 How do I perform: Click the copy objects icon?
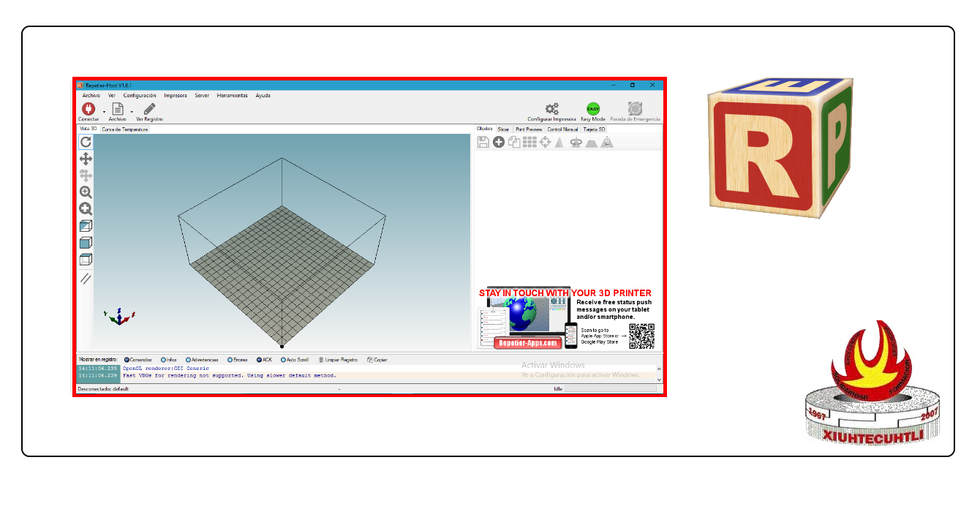point(514,143)
